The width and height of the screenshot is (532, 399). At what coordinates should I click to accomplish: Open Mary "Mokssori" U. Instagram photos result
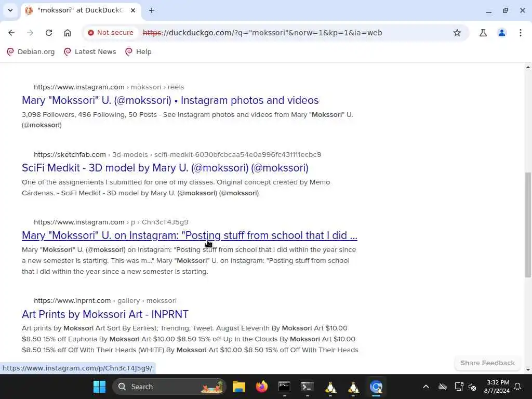(x=170, y=100)
